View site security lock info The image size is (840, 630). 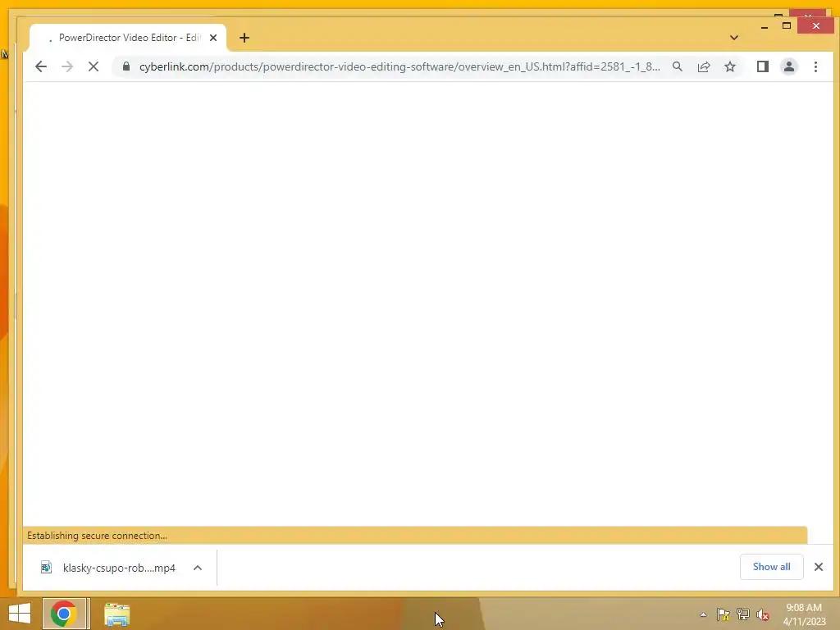[x=126, y=66]
